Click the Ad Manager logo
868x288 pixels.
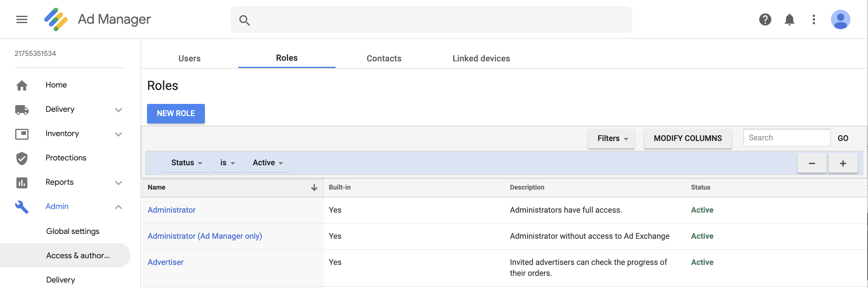tap(56, 19)
